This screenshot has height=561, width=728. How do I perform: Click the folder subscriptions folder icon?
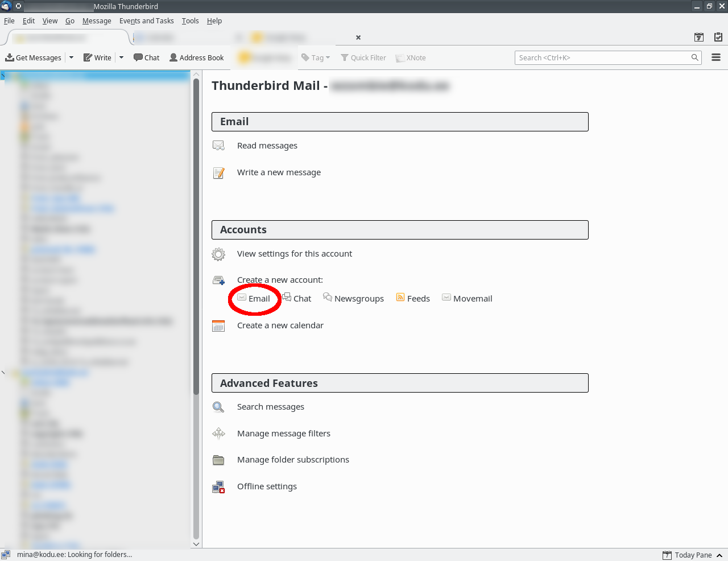pyautogui.click(x=218, y=460)
